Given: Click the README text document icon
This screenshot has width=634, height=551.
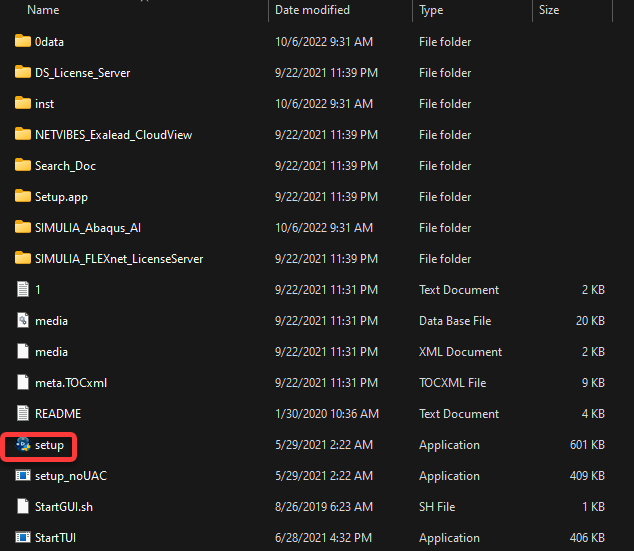Looking at the screenshot, I should 23,414.
